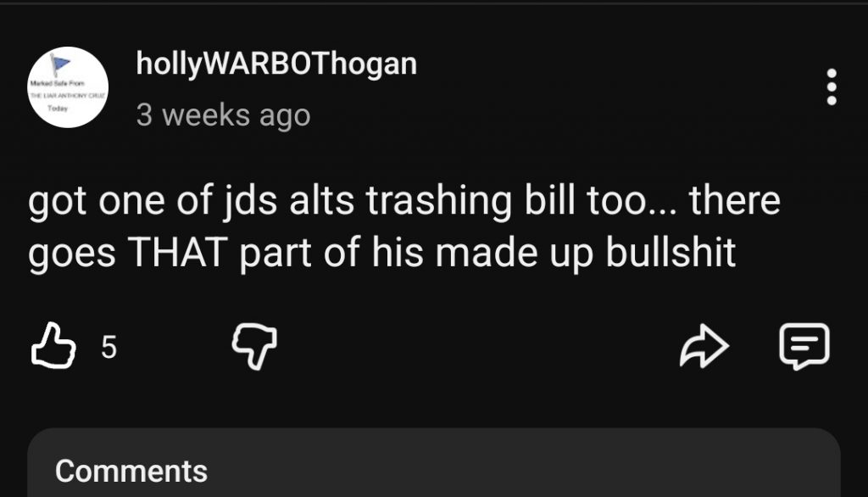Click the blue flag in the avatar
The image size is (868, 497).
click(x=60, y=64)
